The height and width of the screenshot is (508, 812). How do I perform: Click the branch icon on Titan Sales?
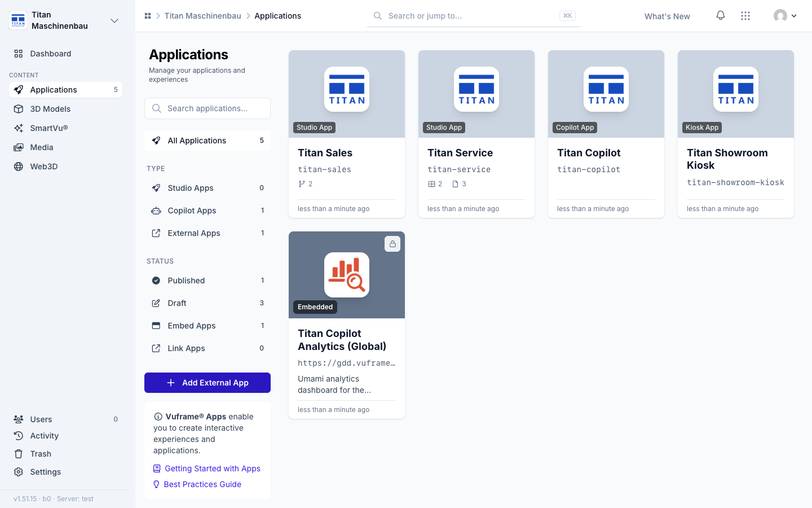click(x=302, y=184)
